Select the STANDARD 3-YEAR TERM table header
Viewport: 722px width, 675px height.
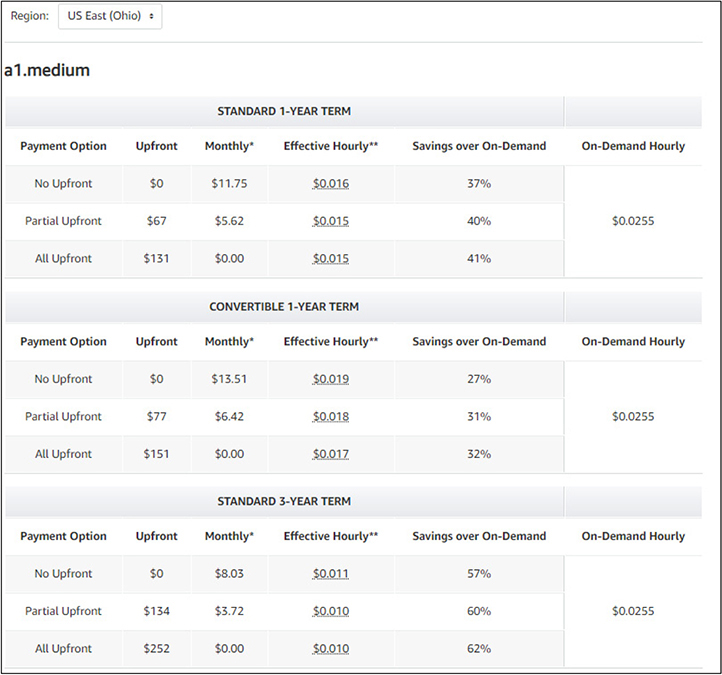pyautogui.click(x=284, y=501)
